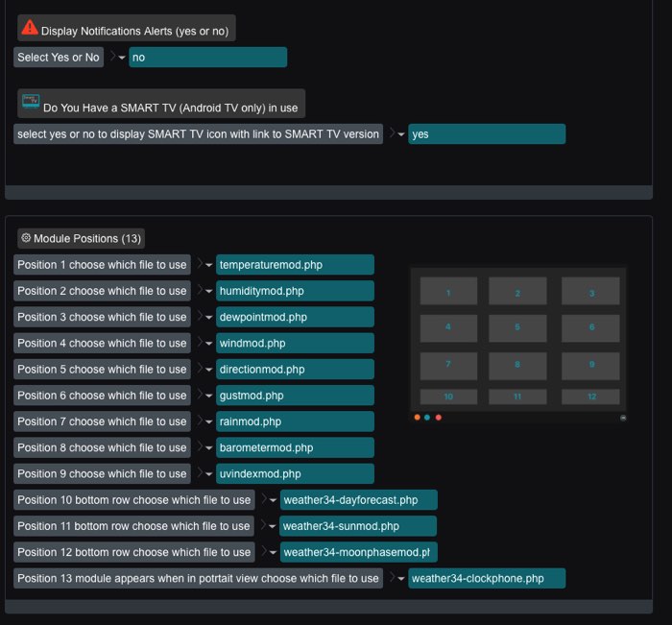Click layout preview tile 2
This screenshot has height=625, width=672.
point(517,291)
